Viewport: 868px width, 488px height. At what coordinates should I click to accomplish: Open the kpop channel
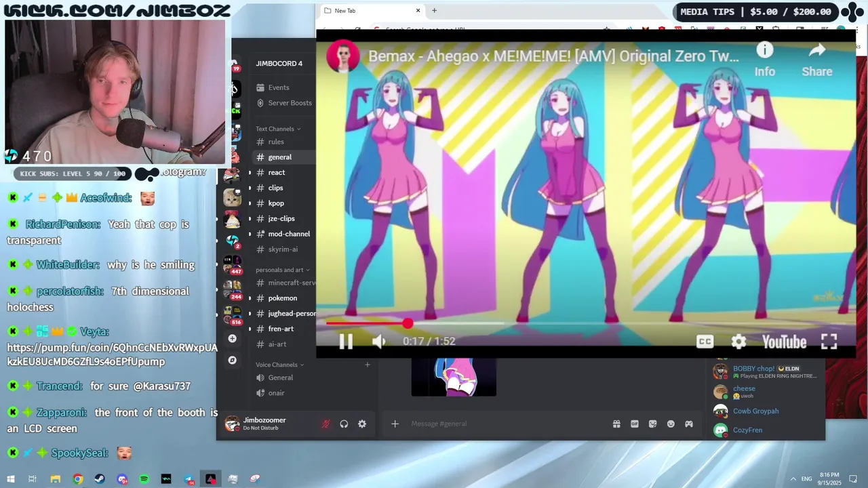(276, 203)
